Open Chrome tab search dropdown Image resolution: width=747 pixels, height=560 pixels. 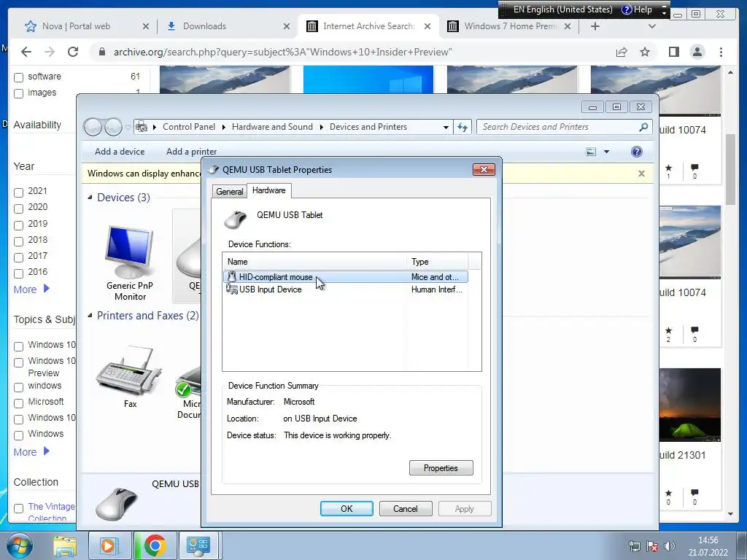(x=652, y=26)
